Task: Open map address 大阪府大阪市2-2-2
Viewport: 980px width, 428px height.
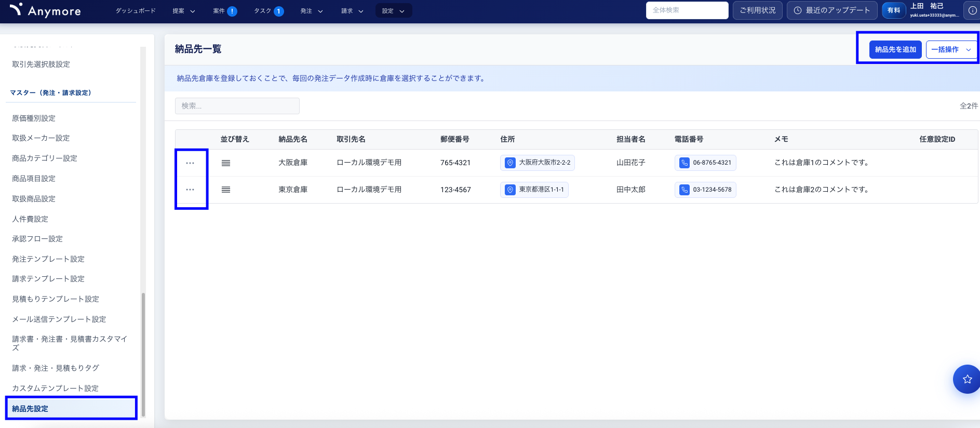Action: pos(538,163)
